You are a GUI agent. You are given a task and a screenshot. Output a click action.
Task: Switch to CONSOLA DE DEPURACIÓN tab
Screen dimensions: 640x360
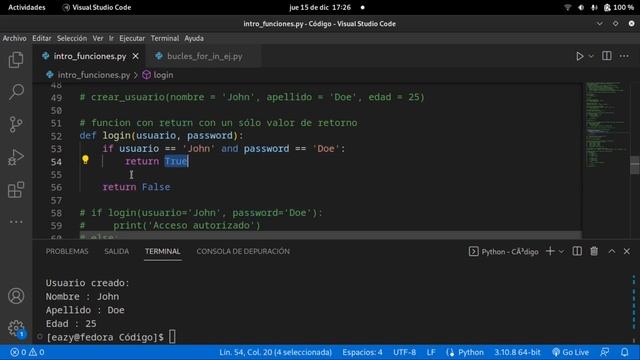click(x=243, y=251)
